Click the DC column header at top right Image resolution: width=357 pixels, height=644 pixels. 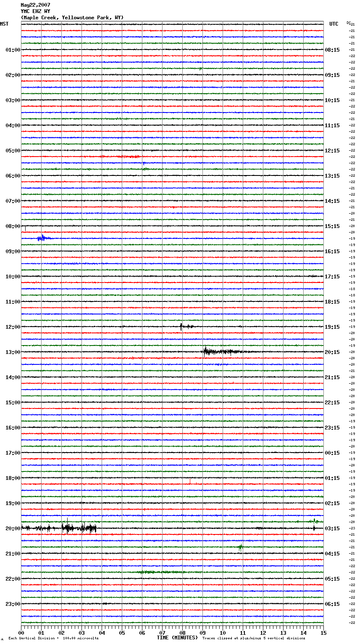click(349, 23)
